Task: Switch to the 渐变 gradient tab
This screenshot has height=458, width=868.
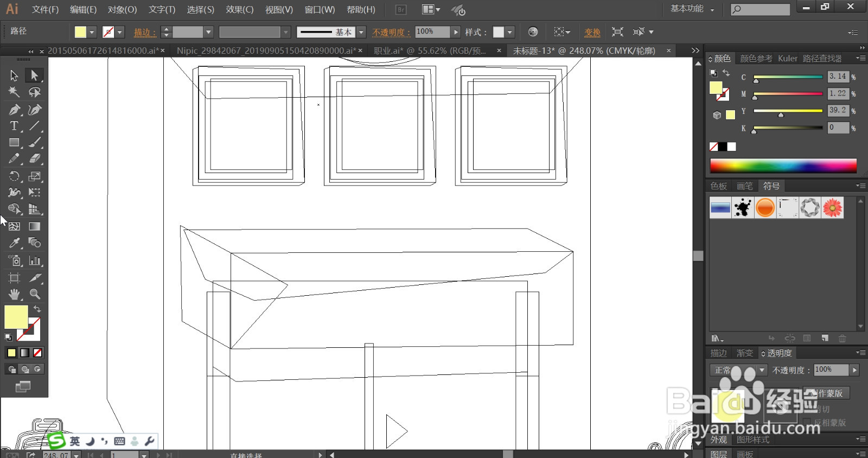Action: pyautogui.click(x=745, y=353)
